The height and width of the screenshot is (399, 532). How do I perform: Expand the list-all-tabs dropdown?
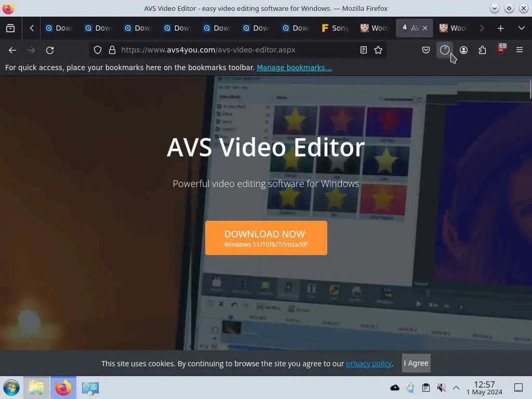tap(522, 28)
